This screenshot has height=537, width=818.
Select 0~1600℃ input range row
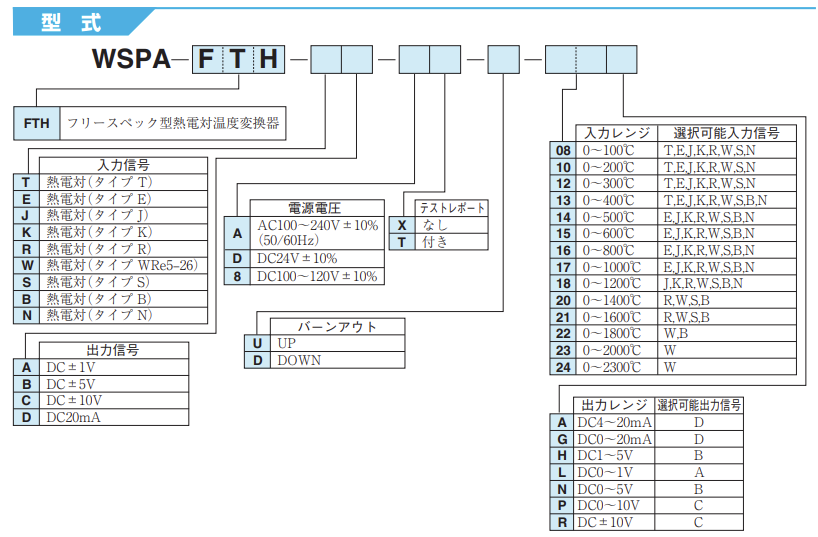(x=673, y=317)
